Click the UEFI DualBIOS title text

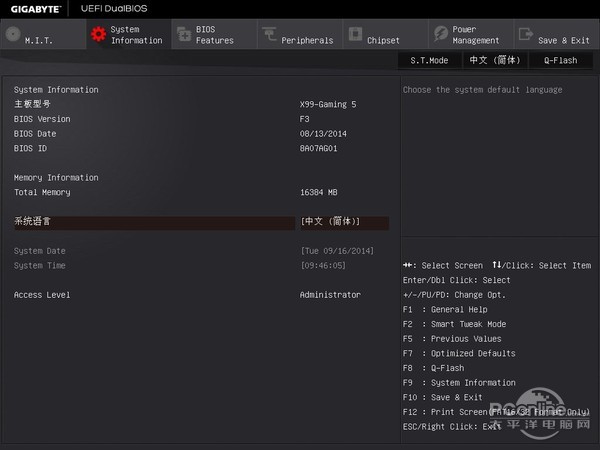coord(114,8)
